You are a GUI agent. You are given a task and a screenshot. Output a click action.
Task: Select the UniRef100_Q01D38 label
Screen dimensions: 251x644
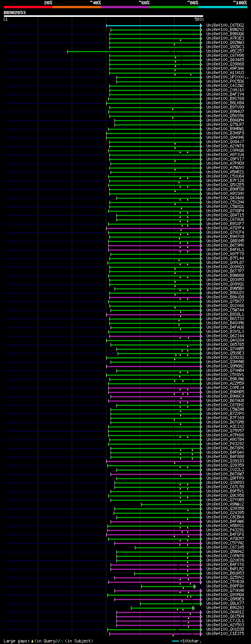pos(225,629)
